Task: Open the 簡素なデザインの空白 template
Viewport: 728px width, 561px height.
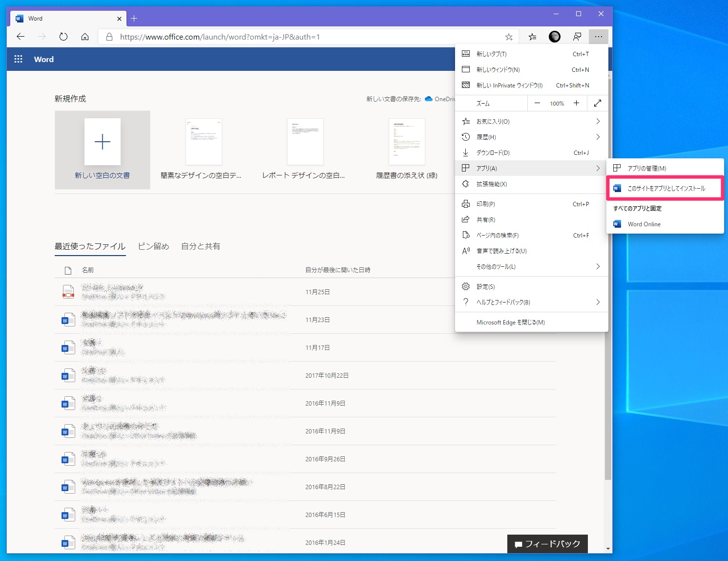Action: pyautogui.click(x=204, y=150)
